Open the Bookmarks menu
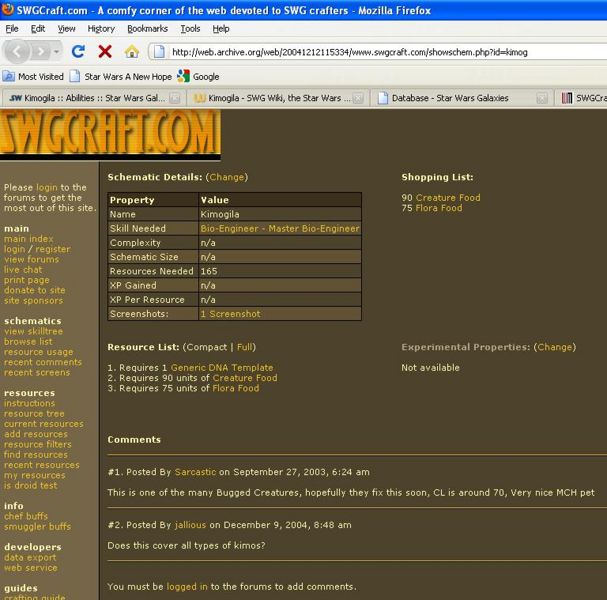Screen dimensions: 607x600 click(x=147, y=29)
